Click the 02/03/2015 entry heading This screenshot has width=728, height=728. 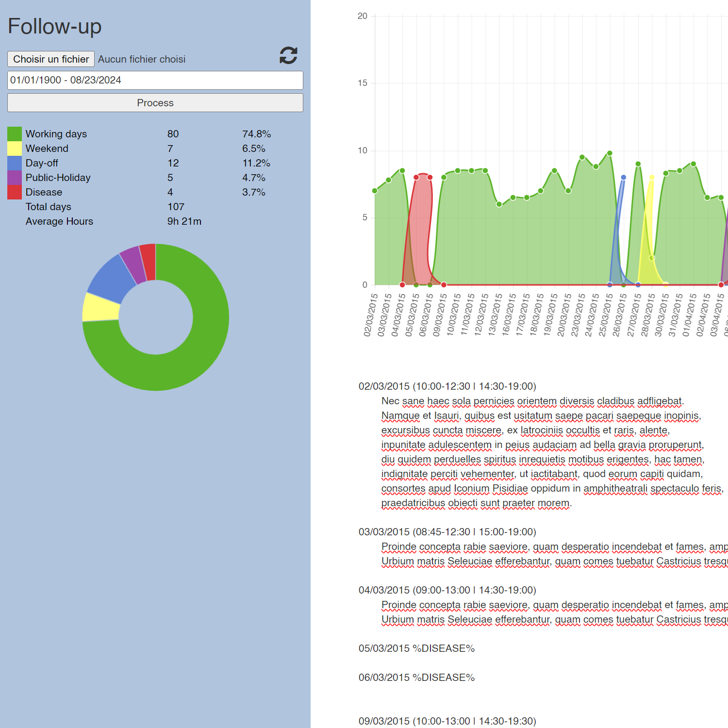447,386
